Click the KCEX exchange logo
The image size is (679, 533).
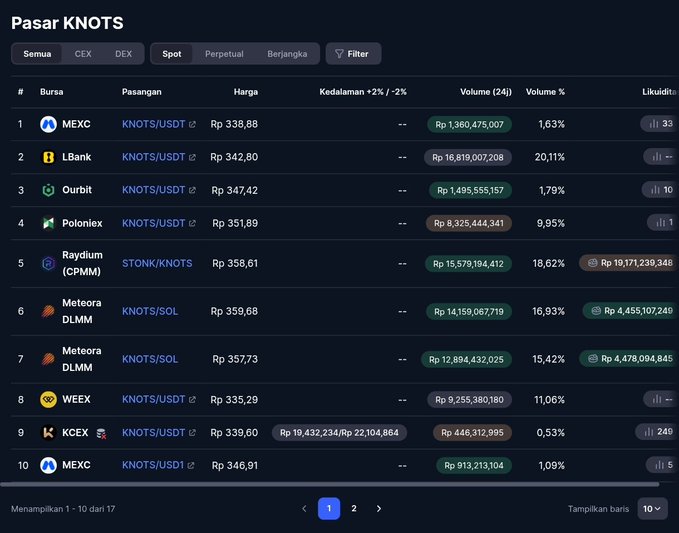click(48, 433)
